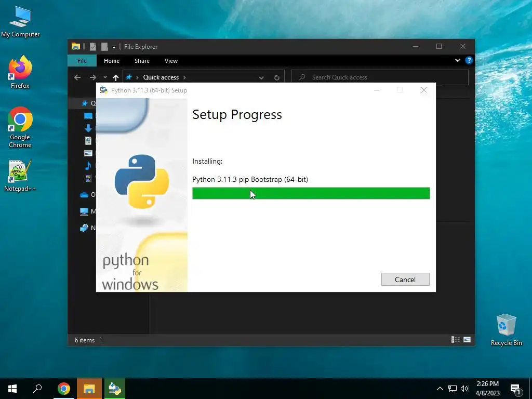Viewport: 532px width, 399px height.
Task: Open the File tab in File Explorer
Action: click(x=82, y=61)
